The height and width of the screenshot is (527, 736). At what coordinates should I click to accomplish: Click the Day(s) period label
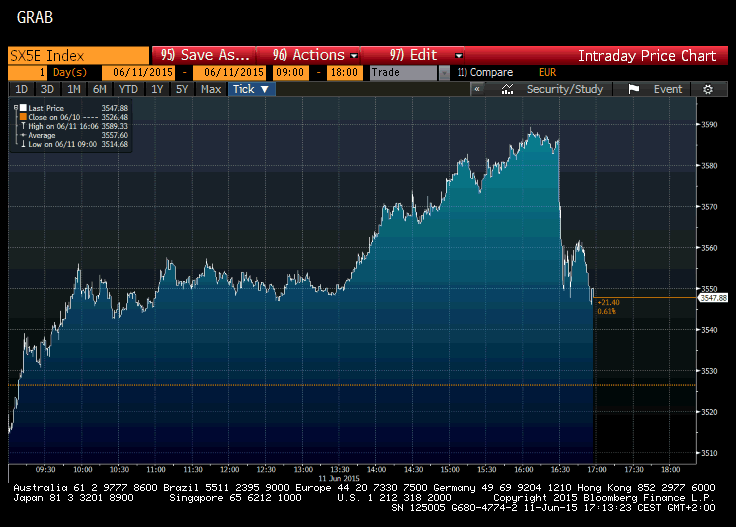pos(70,72)
